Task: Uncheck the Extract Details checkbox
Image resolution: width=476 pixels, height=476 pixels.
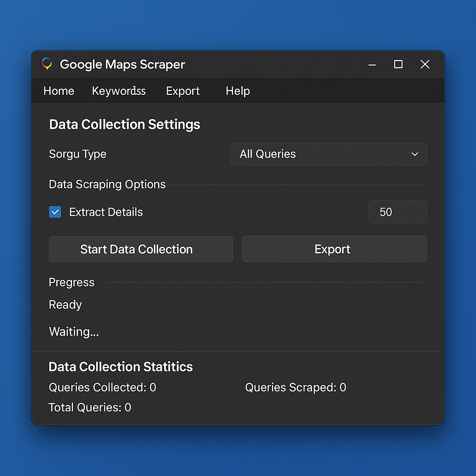Action: (x=55, y=212)
